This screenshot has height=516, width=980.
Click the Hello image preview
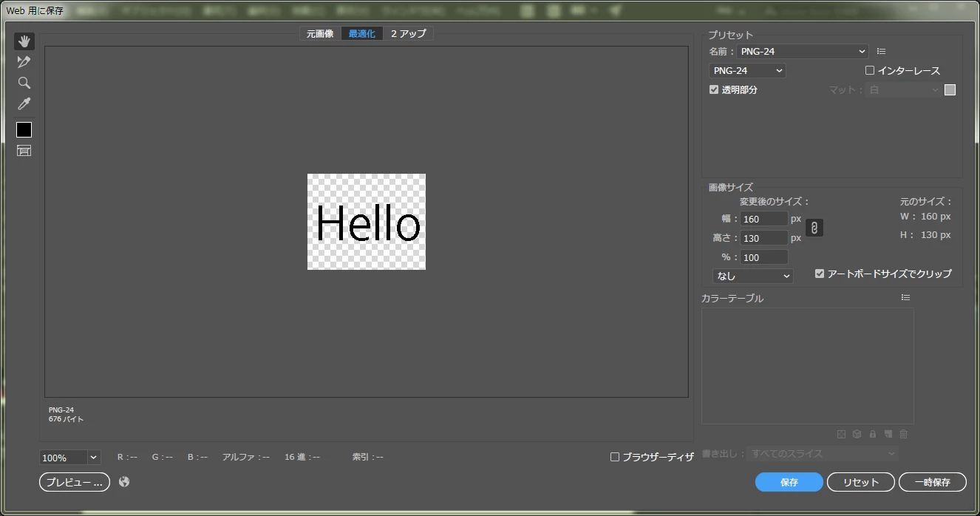(367, 222)
